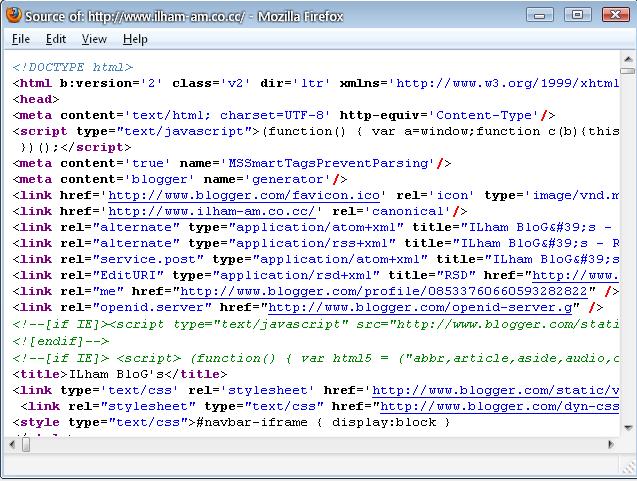Screen dimensions: 637x481
Task: Click the vertical scrollbar thumb
Action: (x=628, y=71)
